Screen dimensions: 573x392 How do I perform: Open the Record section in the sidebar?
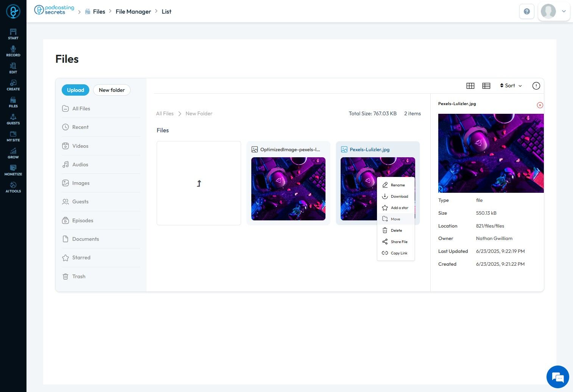coord(13,51)
